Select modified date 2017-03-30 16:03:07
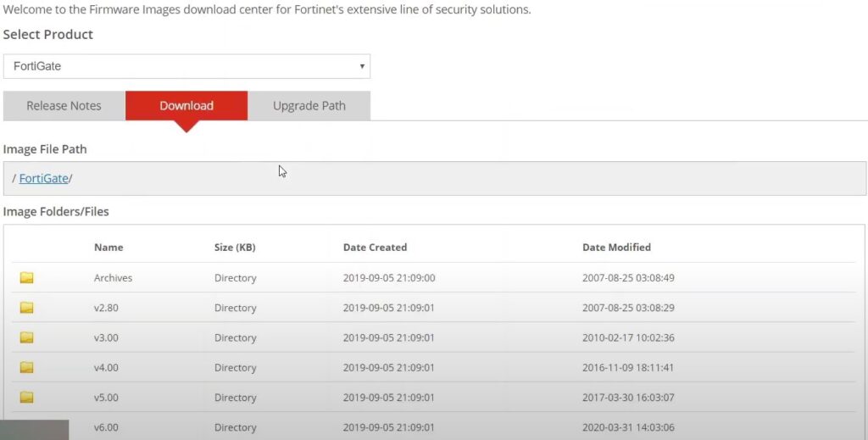Screen dimensions: 868x440 click(x=628, y=398)
